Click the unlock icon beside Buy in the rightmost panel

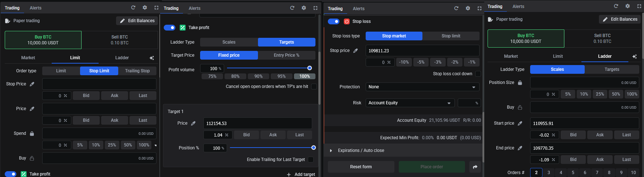(520, 107)
